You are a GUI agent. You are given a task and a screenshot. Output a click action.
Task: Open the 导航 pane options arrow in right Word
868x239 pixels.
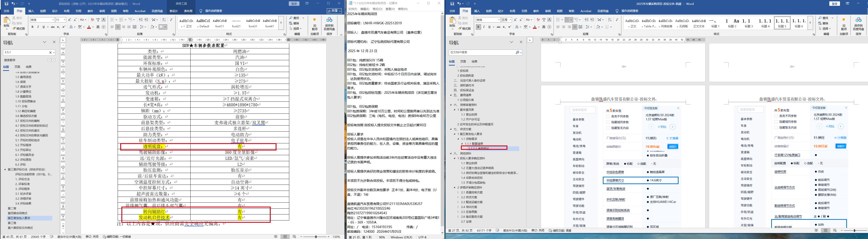512,42
